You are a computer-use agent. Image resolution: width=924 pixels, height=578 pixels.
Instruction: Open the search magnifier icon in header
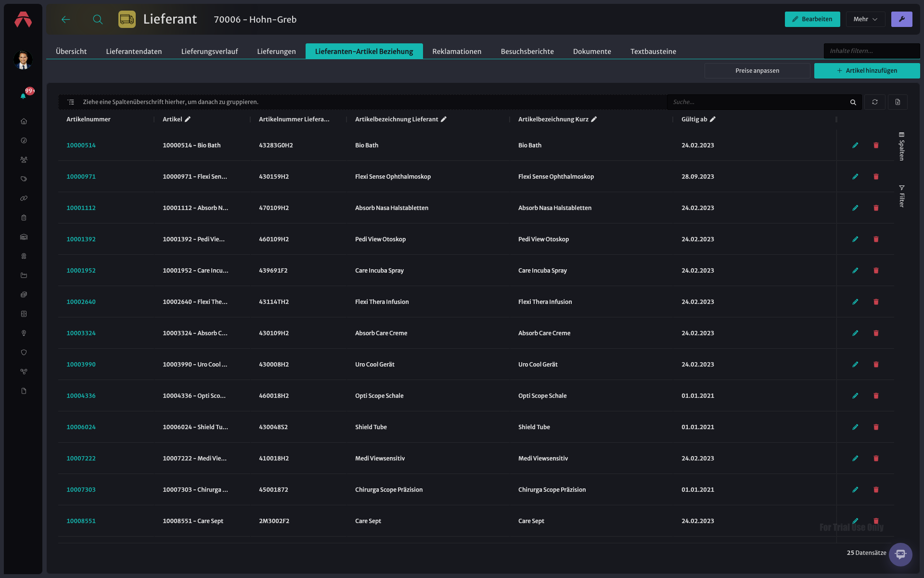98,19
